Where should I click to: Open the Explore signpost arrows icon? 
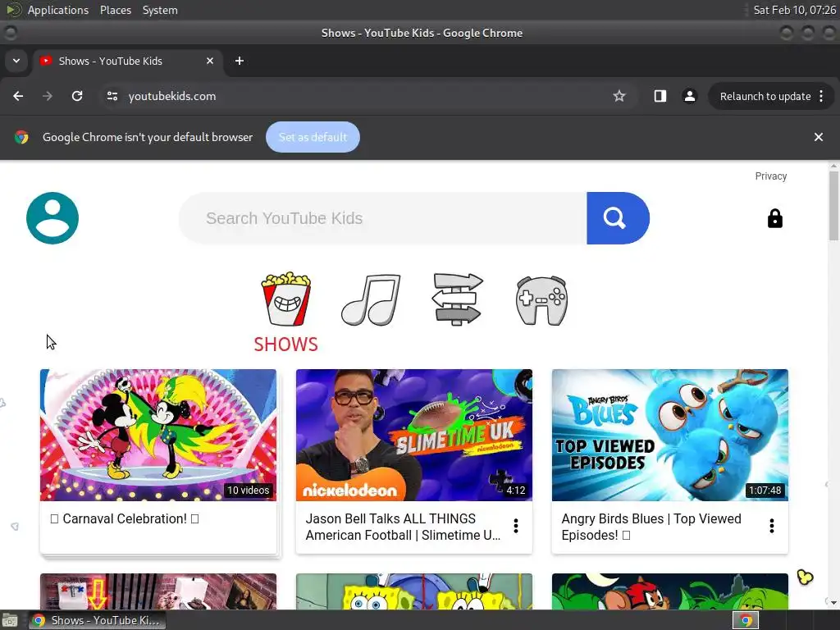(x=457, y=299)
